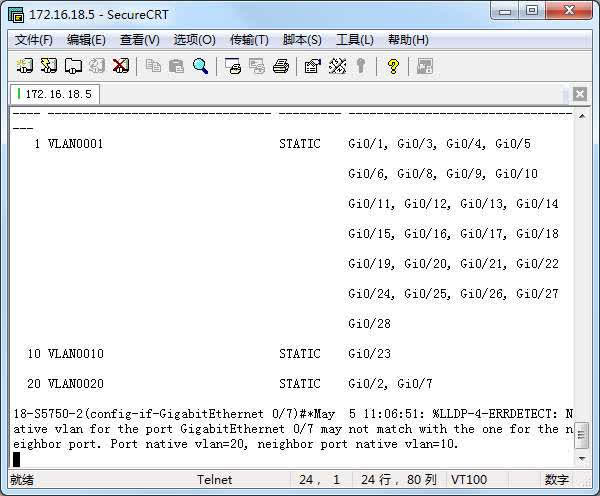Click the Help question mark icon
Image resolution: width=600 pixels, height=496 pixels.
[x=393, y=66]
